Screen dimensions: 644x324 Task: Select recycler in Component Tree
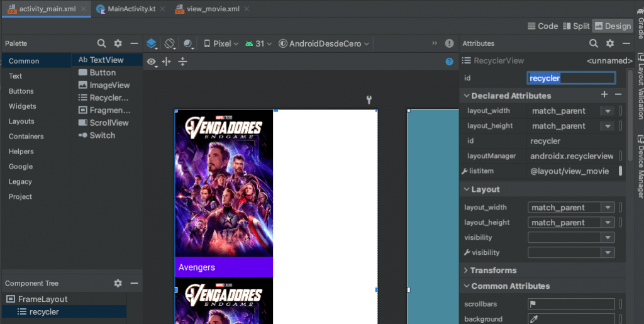point(64,311)
